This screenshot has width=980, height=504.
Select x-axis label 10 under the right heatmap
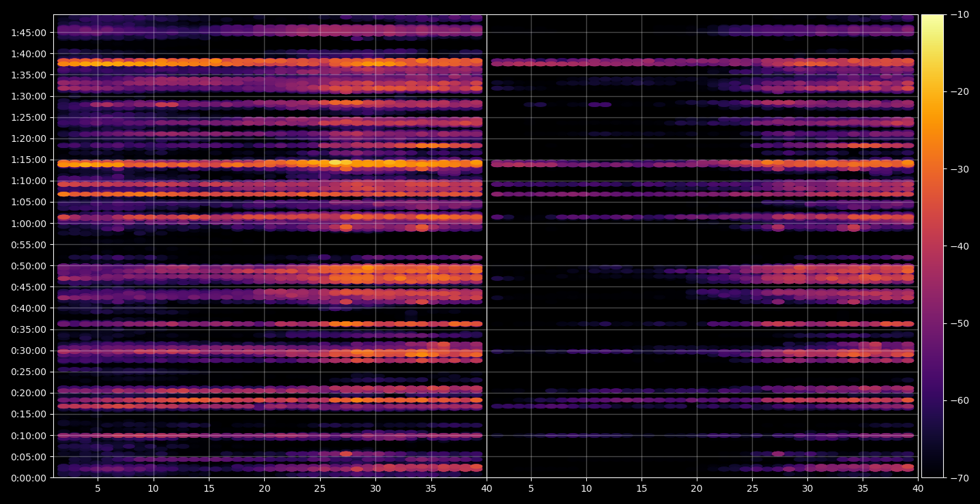(586, 488)
